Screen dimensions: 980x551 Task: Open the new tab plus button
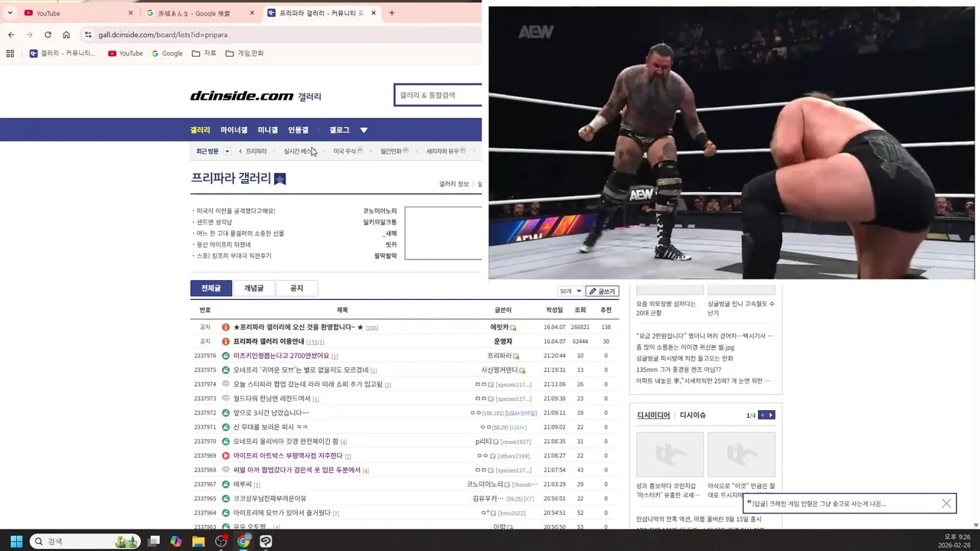tap(392, 13)
